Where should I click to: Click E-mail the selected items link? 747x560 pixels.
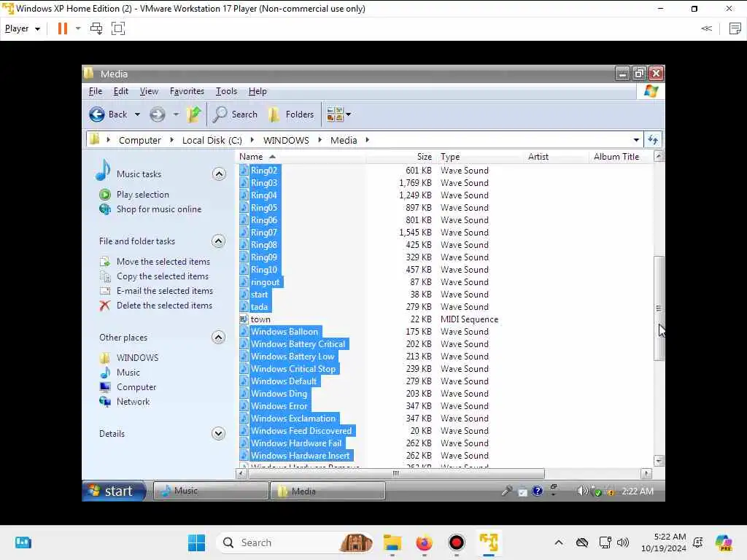(x=165, y=291)
